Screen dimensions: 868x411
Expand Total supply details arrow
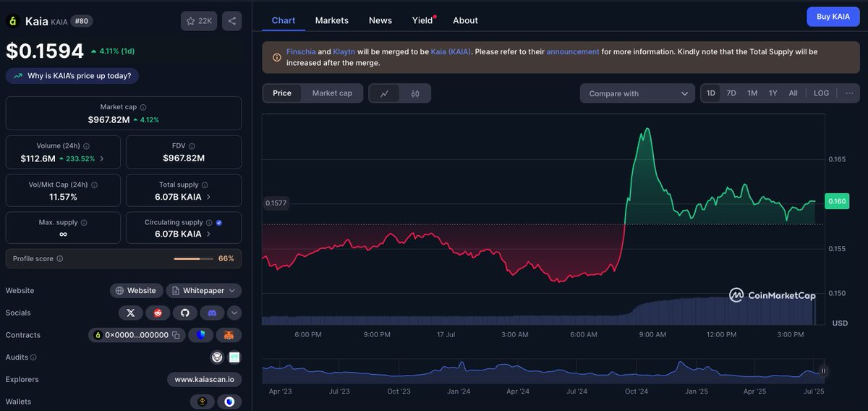(x=209, y=197)
